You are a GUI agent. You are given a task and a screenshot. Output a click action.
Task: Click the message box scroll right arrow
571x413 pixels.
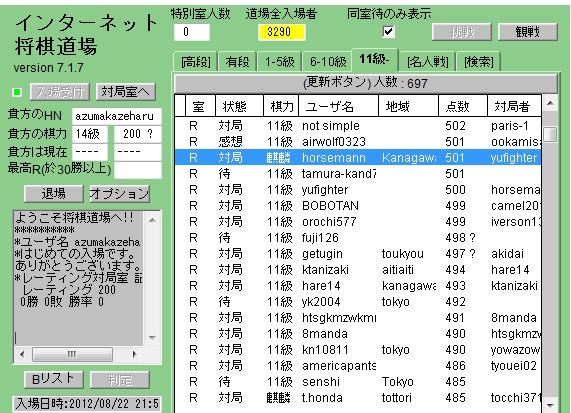[x=134, y=354]
